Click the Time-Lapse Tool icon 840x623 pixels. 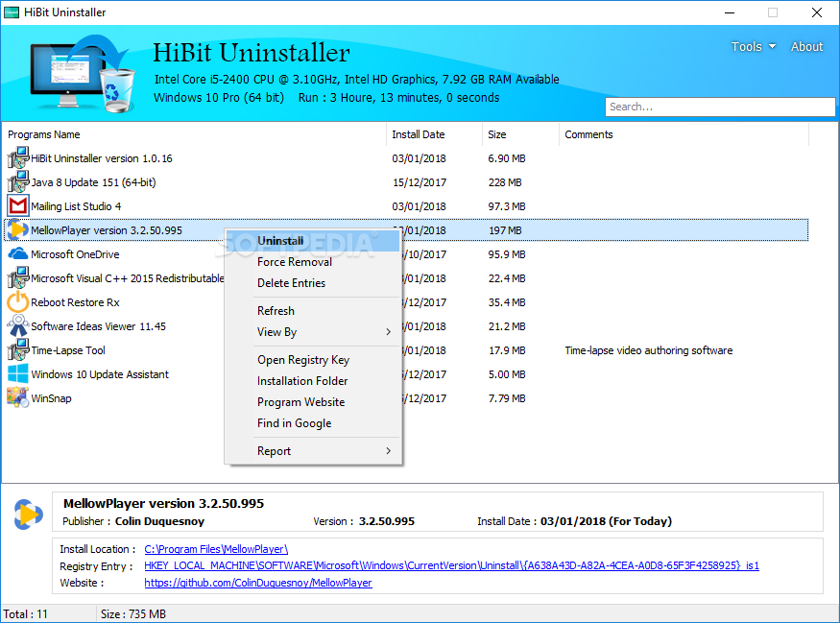coord(17,349)
